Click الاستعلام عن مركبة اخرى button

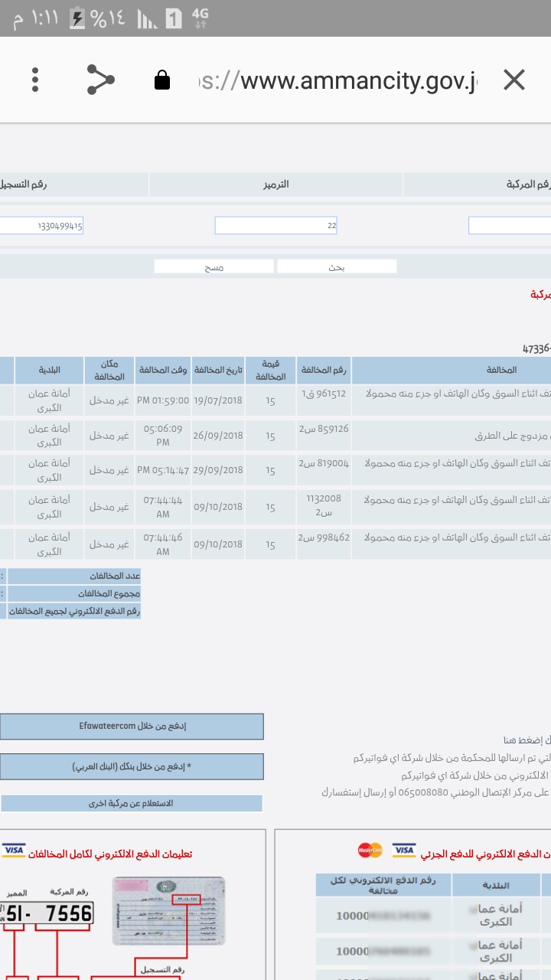click(132, 803)
